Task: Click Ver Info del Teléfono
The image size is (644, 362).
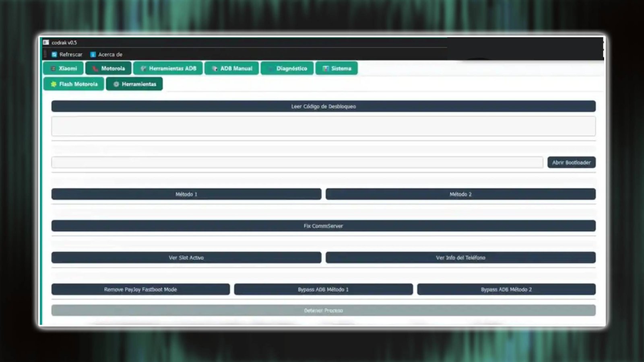Action: 460,258
